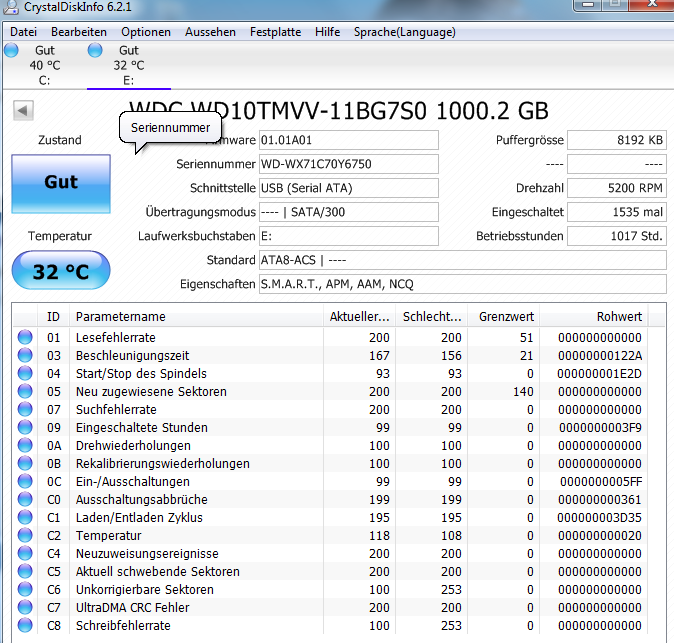674x643 pixels.
Task: Click the Schnittstelle field USB (Serial ATA)
Action: pos(349,188)
